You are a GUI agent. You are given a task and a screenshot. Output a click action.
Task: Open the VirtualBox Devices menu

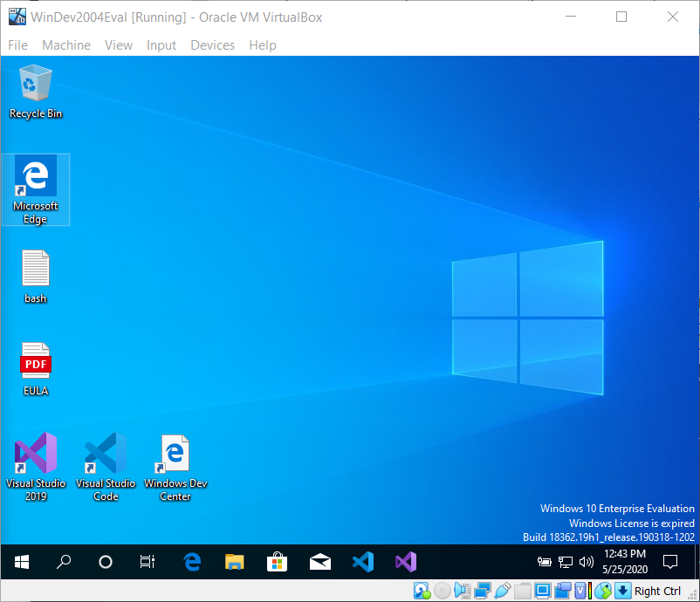point(212,45)
